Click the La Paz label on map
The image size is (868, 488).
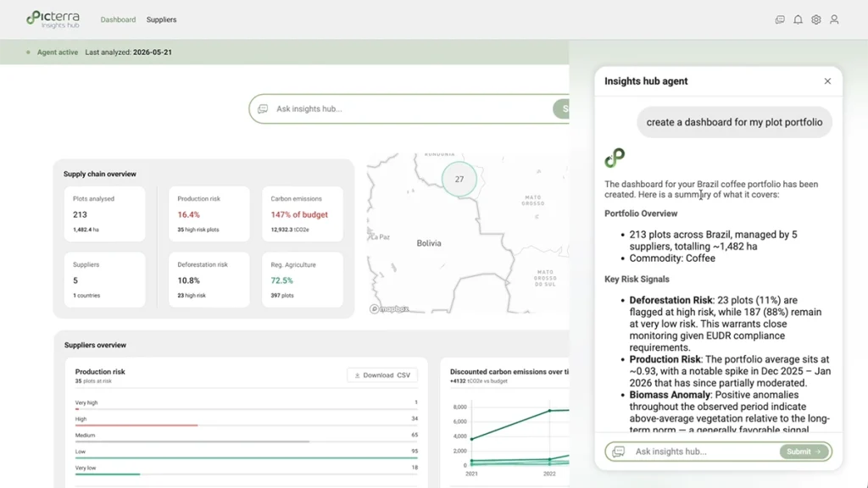pyautogui.click(x=380, y=237)
